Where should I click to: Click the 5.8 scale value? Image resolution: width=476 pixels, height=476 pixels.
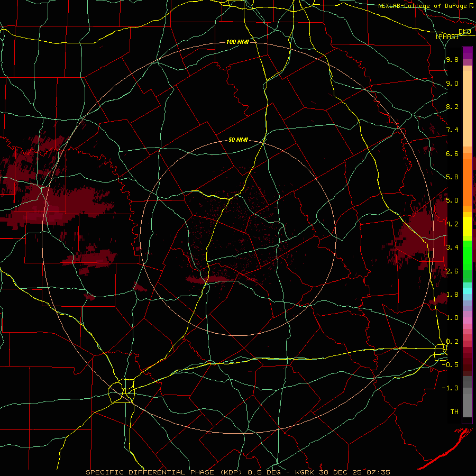452,177
